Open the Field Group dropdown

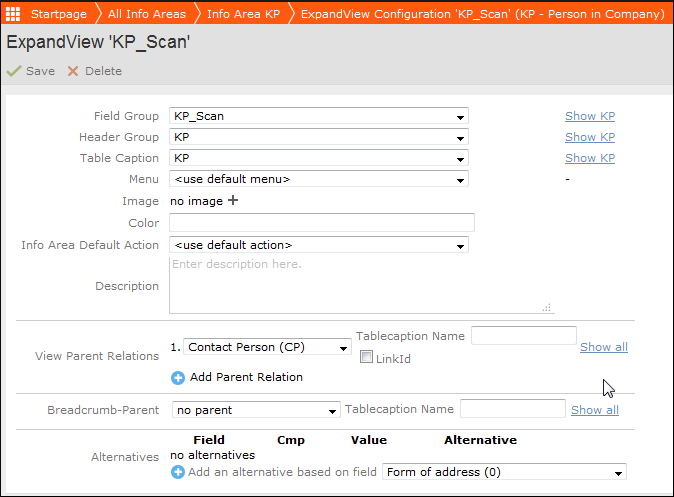pyautogui.click(x=318, y=116)
